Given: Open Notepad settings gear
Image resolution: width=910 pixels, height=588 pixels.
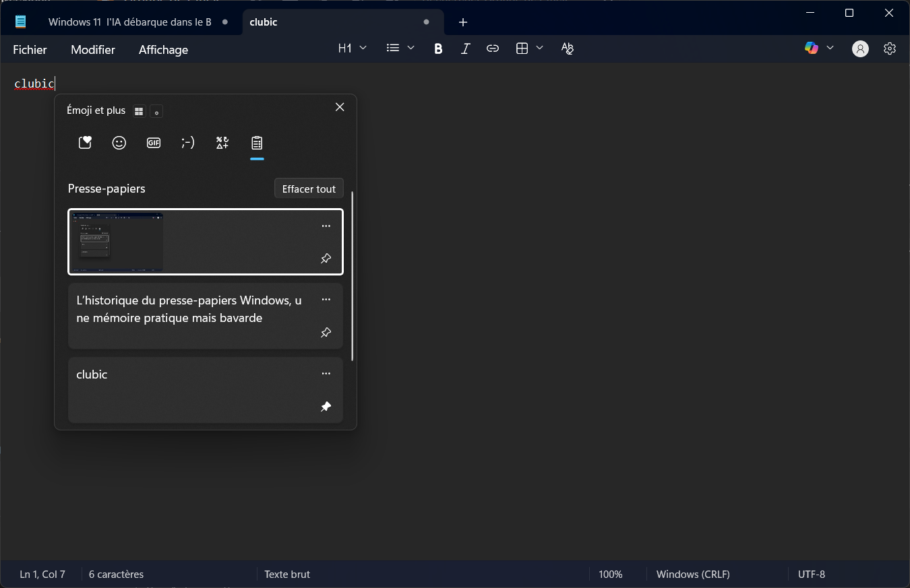Looking at the screenshot, I should pyautogui.click(x=890, y=48).
